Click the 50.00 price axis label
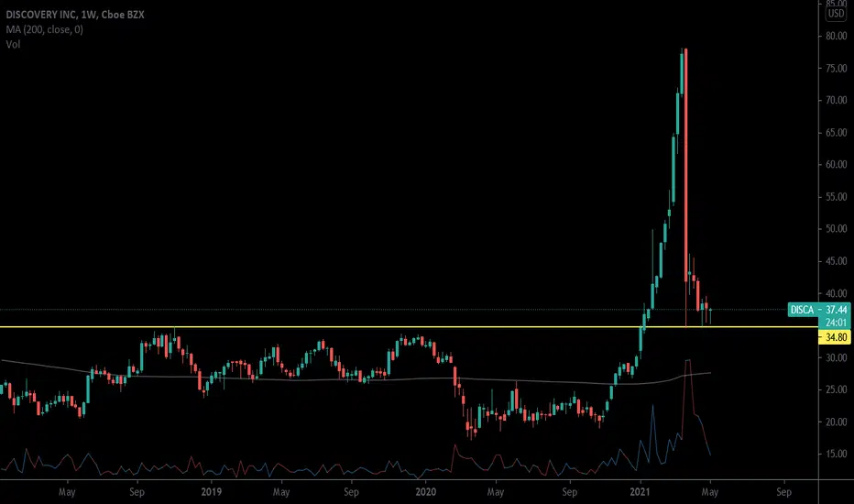The height and width of the screenshot is (504, 854). point(836,229)
